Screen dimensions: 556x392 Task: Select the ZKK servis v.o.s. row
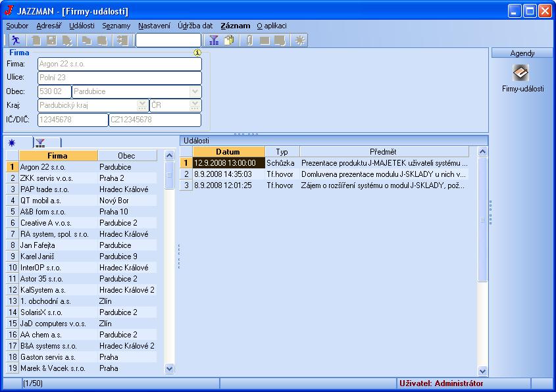pos(82,178)
